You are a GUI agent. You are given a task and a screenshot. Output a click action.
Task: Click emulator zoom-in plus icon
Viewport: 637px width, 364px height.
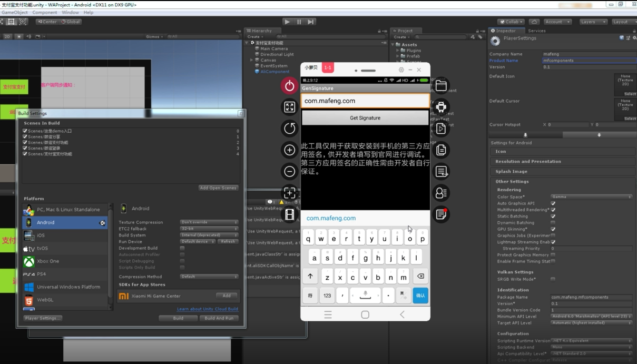pyautogui.click(x=289, y=150)
